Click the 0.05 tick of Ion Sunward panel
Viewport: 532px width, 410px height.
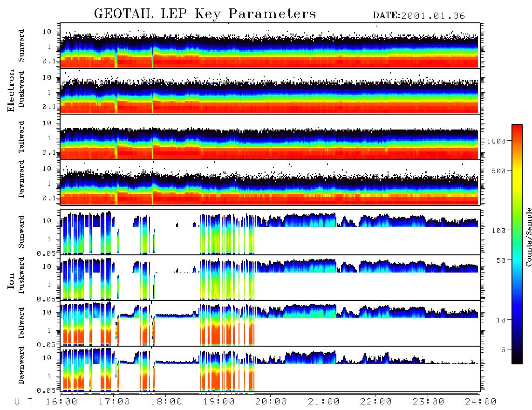pyautogui.click(x=46, y=253)
